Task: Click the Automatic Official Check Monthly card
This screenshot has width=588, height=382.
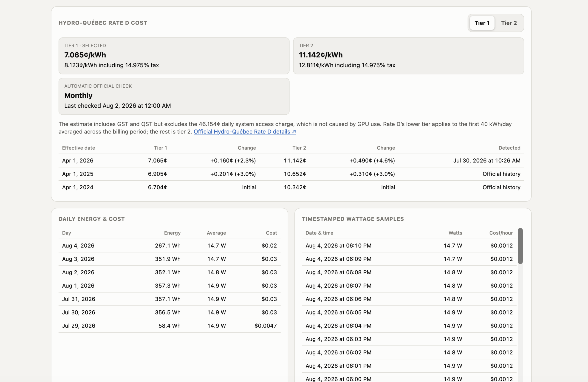Action: tap(174, 96)
